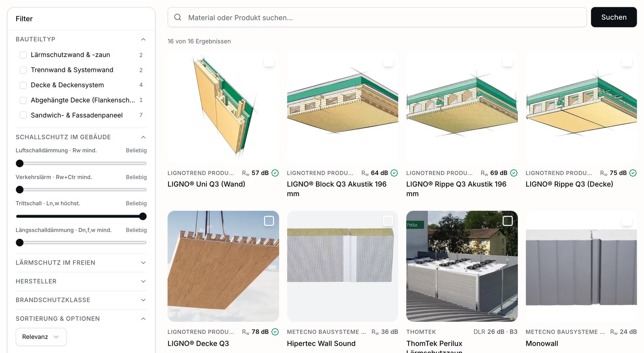
Task: Click the Luftschalldämmung Rw slider handle
Action: (x=20, y=163)
